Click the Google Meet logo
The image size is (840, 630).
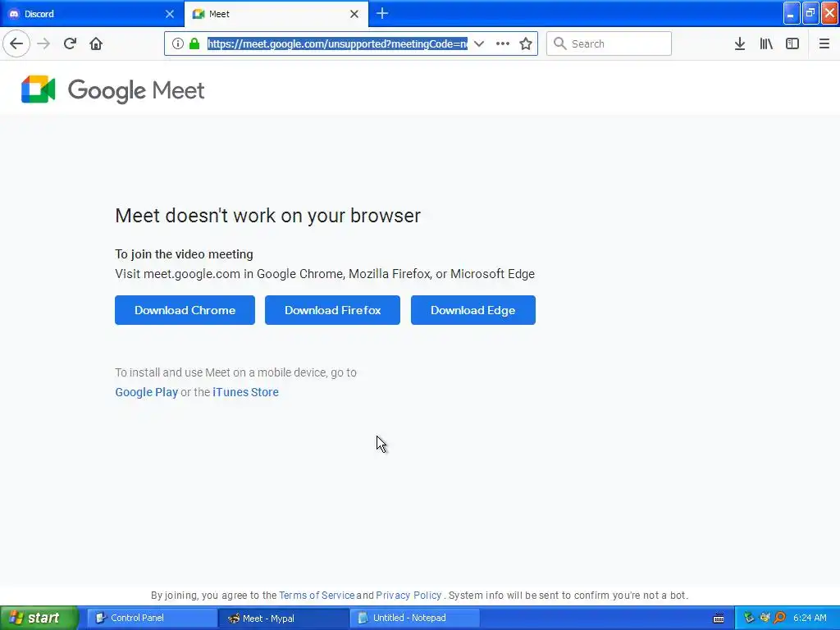113,89
